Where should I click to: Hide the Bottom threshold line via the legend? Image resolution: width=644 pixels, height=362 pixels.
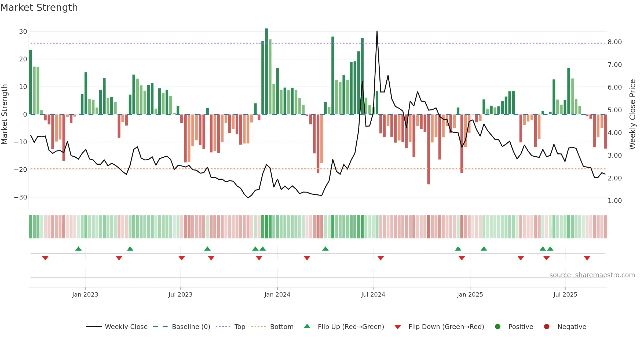tap(272, 327)
